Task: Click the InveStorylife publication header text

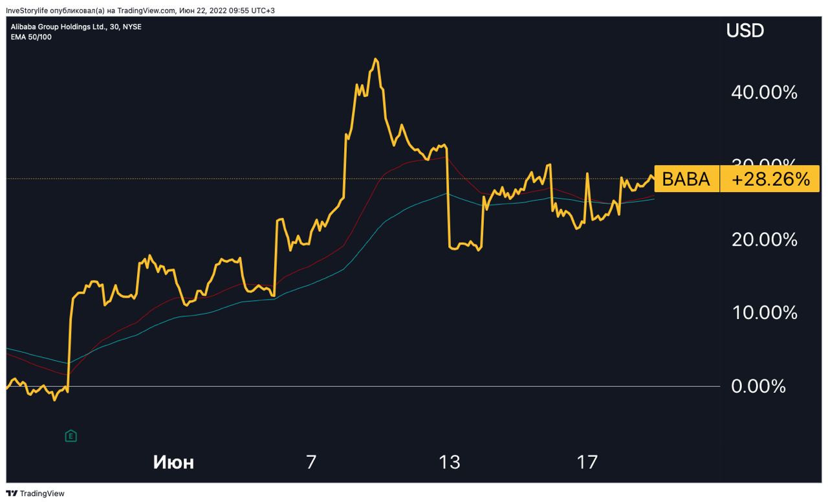Action: (140, 10)
